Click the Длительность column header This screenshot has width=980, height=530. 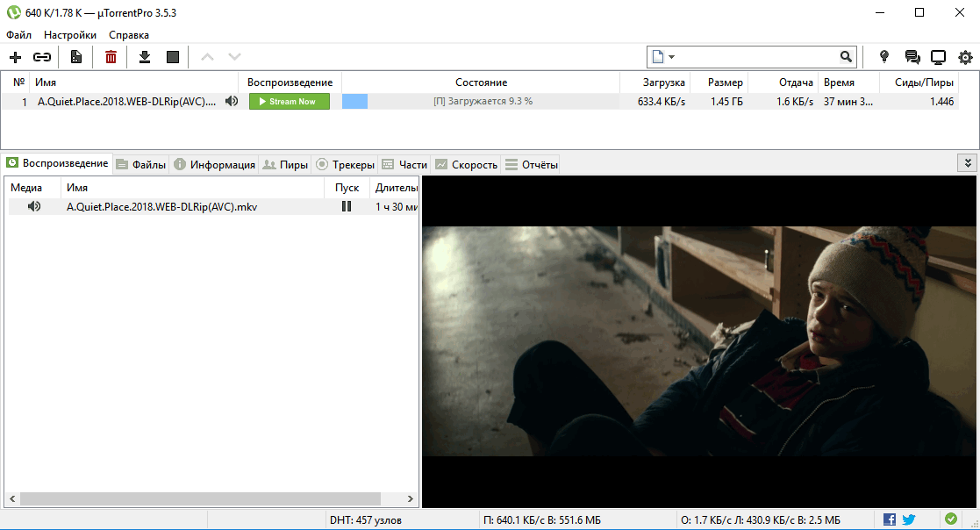click(x=394, y=188)
